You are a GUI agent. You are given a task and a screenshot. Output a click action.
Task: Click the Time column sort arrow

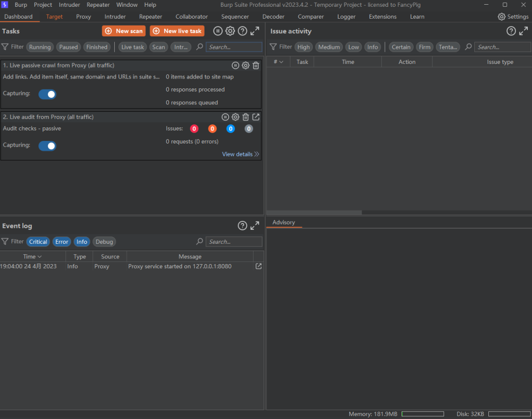pyautogui.click(x=39, y=257)
